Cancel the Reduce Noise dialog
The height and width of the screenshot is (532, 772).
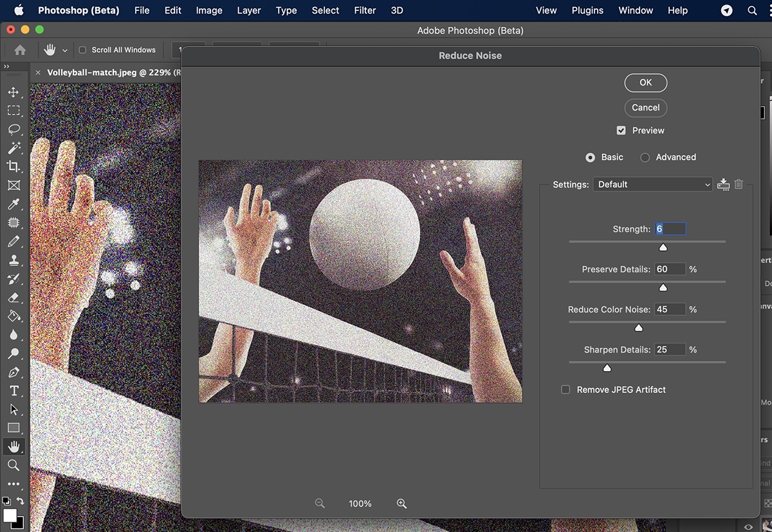(645, 107)
